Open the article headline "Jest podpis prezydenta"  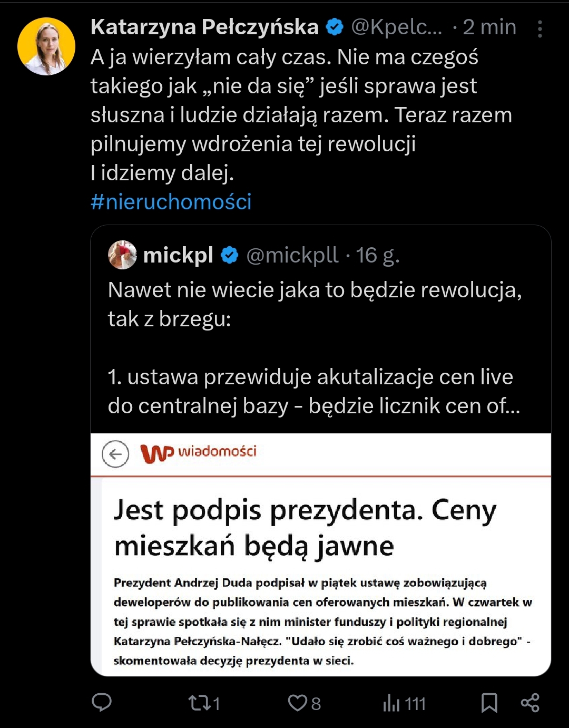click(306, 527)
